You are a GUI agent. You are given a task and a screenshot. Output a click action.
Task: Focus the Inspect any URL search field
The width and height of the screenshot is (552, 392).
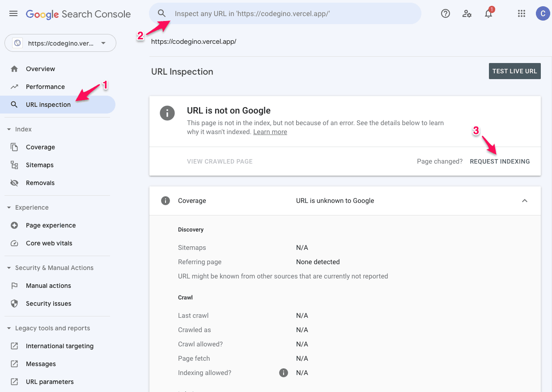[x=291, y=14]
